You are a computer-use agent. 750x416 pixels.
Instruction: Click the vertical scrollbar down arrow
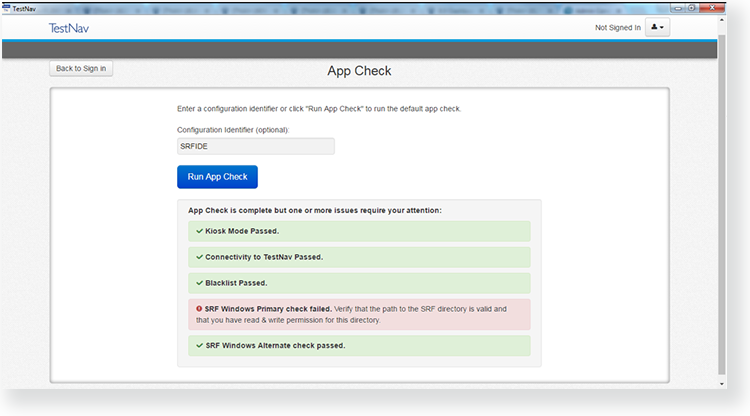(722, 382)
